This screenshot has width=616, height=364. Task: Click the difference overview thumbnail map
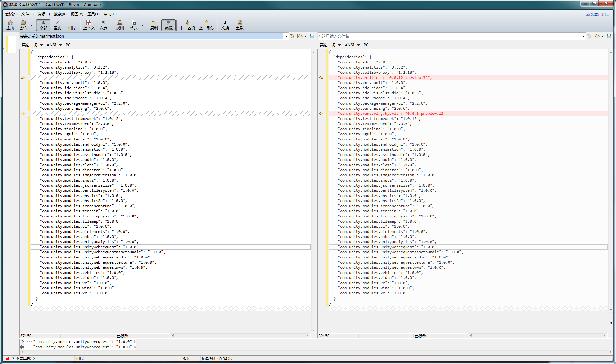11,44
